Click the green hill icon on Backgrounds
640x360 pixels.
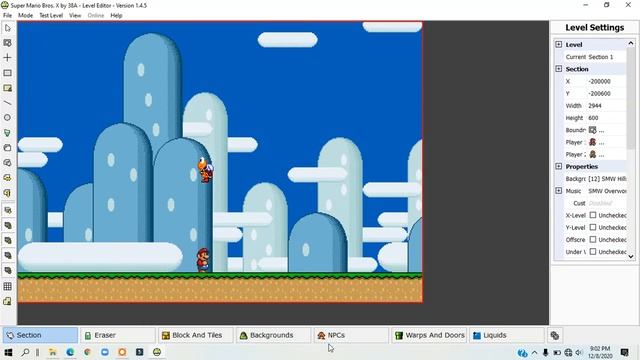tap(244, 336)
